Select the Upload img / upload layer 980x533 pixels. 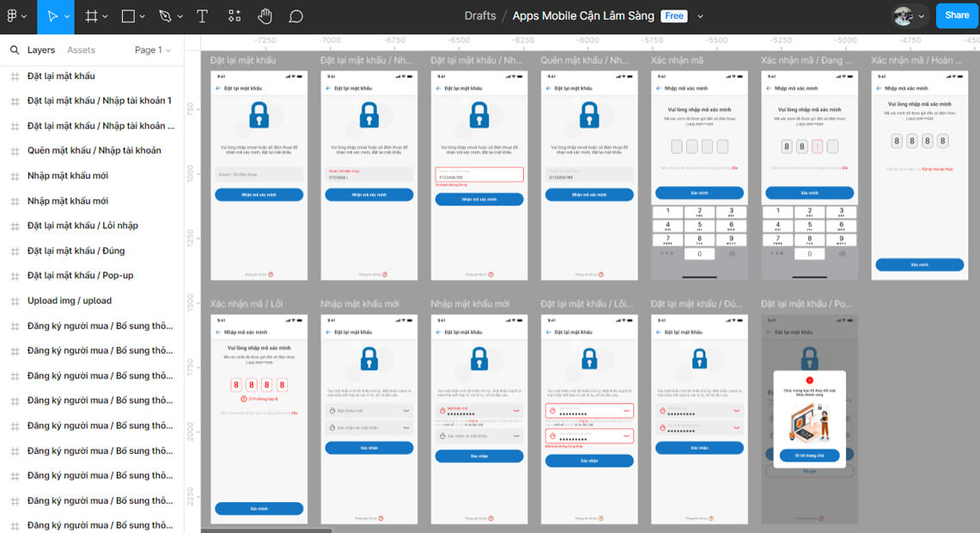coord(70,301)
